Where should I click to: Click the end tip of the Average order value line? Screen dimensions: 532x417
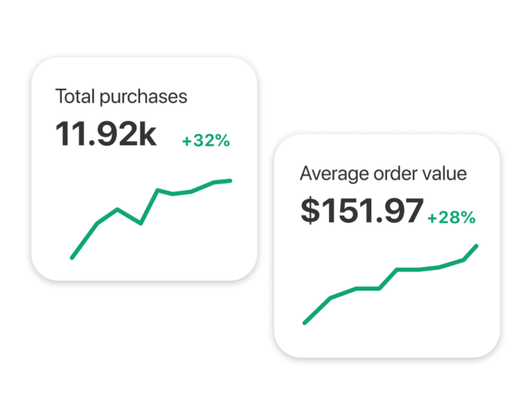click(x=477, y=246)
